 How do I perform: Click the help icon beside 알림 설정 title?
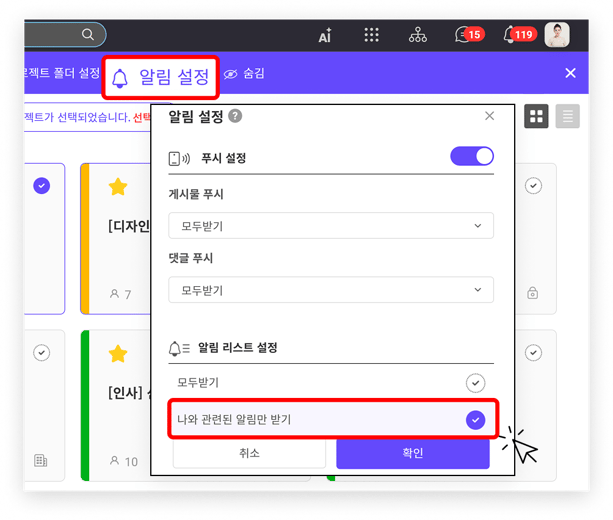click(235, 116)
